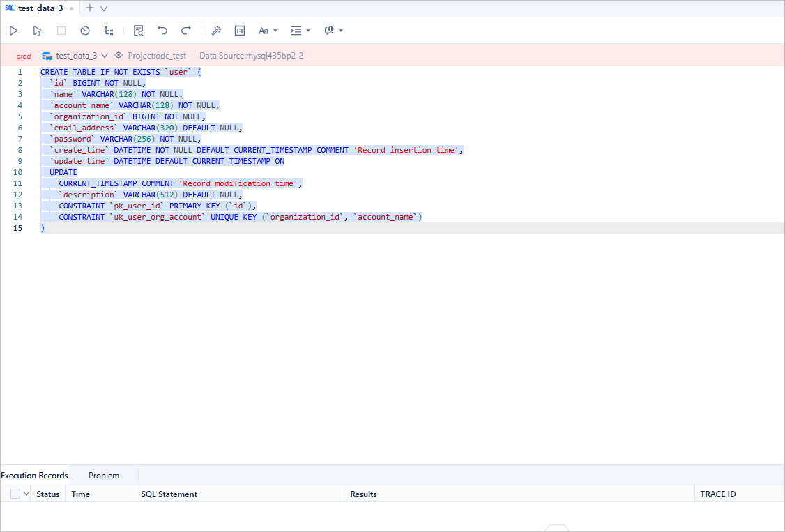The image size is (785, 532).
Task: Format SQL with magic wand icon
Action: (216, 31)
